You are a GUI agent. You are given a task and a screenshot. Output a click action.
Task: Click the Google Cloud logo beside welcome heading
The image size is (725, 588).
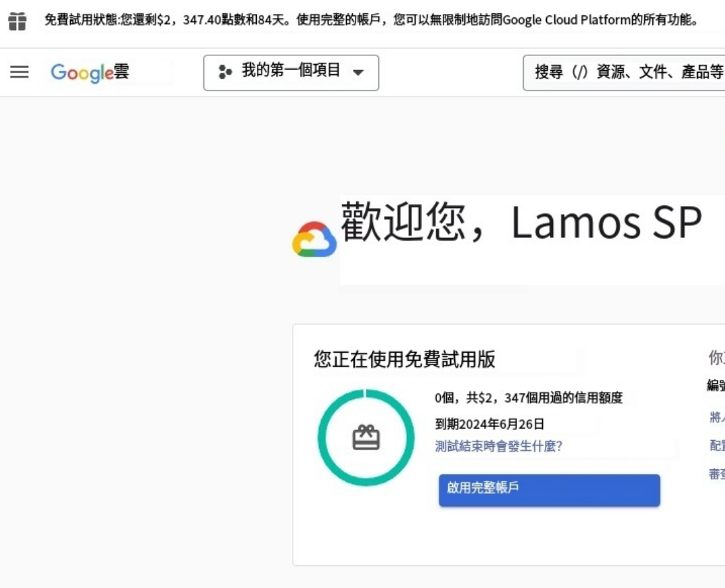tap(314, 239)
